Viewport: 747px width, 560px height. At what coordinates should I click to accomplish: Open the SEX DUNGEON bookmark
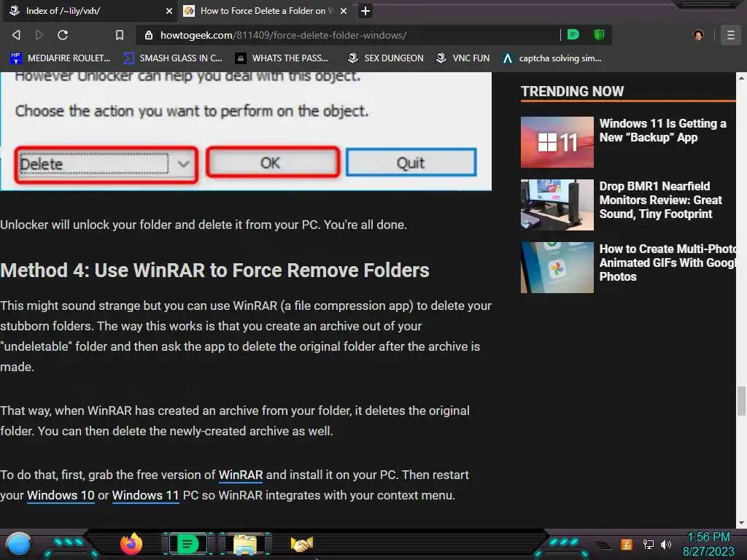pos(385,58)
